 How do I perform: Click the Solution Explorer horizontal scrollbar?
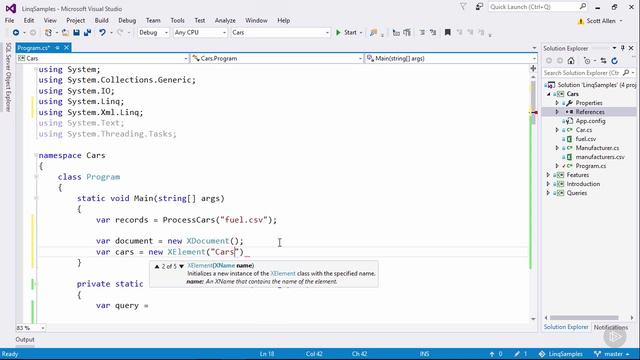[584, 318]
